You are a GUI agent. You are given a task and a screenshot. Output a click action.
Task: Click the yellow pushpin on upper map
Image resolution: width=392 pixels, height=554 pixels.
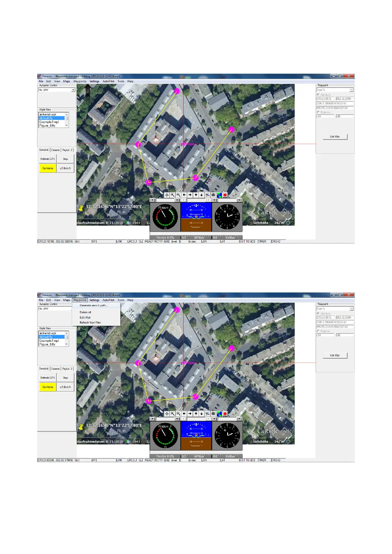[x=81, y=208]
